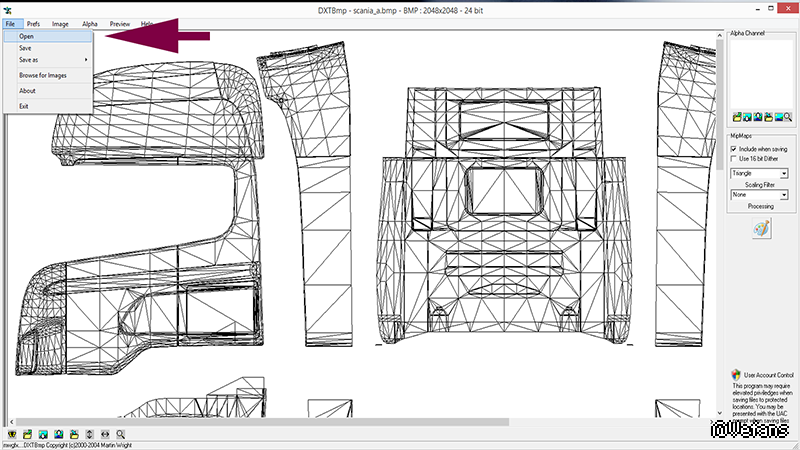Screen dimensions: 800x450
Task: Enable Use 16 bit Dither
Action: tap(734, 158)
